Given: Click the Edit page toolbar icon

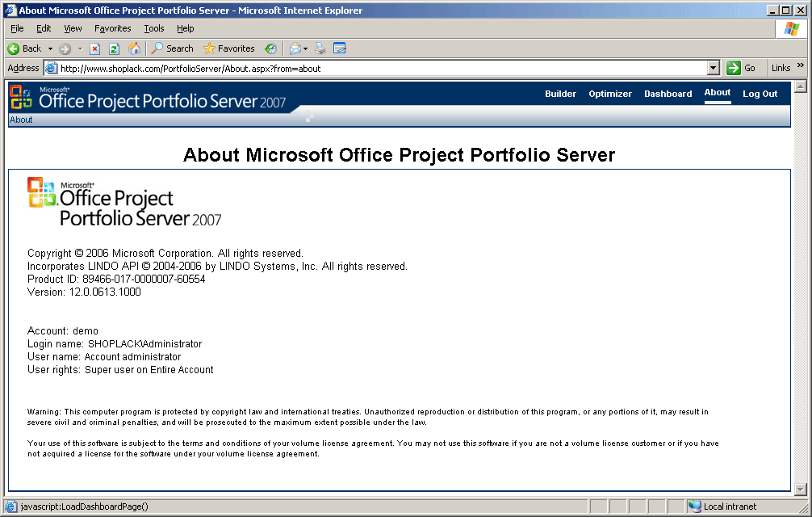Looking at the screenshot, I should pyautogui.click(x=340, y=48).
